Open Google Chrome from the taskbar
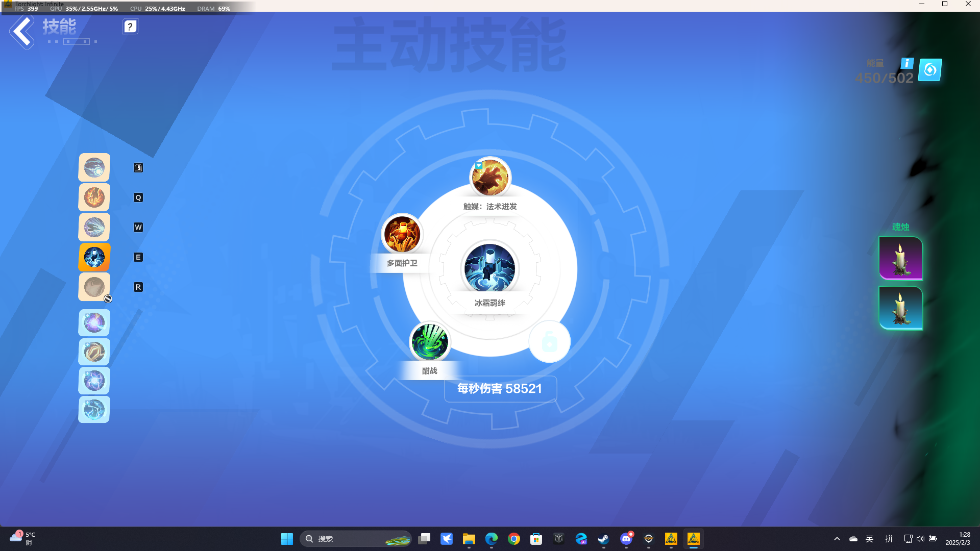This screenshot has width=980, height=551. click(x=514, y=539)
